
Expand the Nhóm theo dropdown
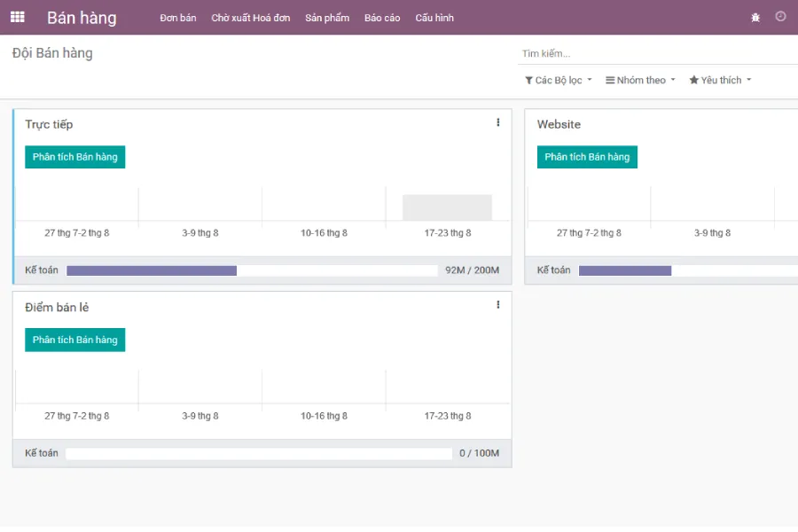(640, 80)
